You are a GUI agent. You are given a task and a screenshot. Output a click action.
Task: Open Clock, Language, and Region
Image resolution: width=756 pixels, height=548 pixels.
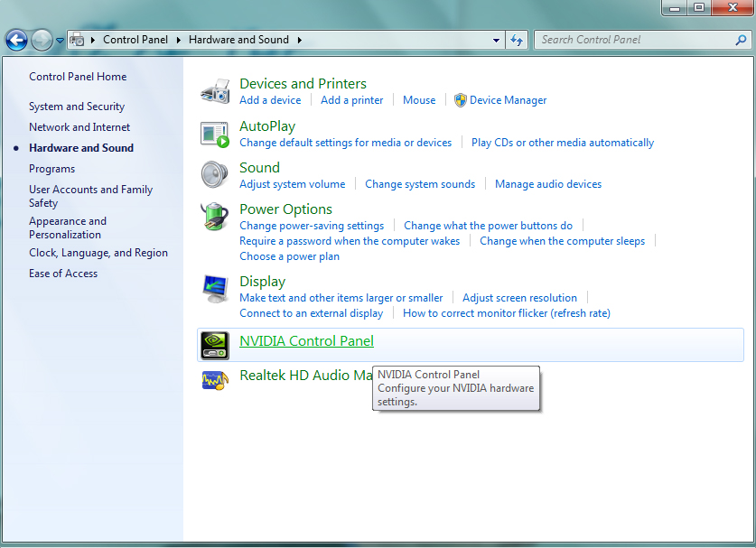click(x=98, y=253)
